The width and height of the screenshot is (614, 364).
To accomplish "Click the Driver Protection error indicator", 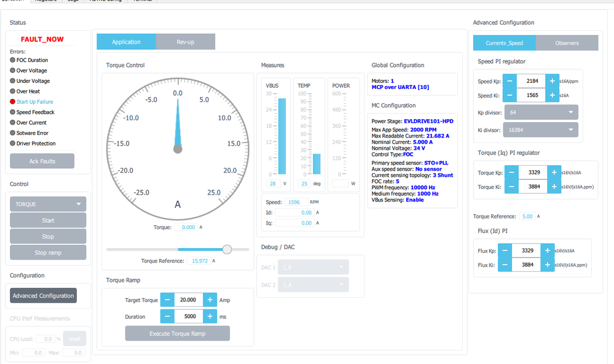I will 12,144.
